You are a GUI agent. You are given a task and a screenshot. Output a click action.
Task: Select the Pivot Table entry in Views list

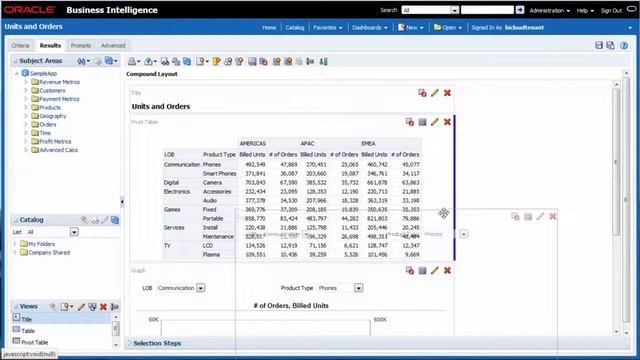(x=35, y=342)
